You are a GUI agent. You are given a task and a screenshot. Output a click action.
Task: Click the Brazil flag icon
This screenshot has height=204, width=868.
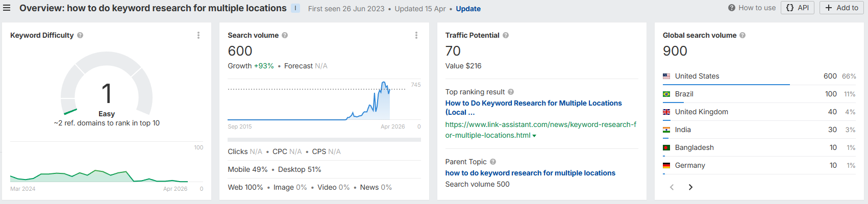click(x=666, y=94)
